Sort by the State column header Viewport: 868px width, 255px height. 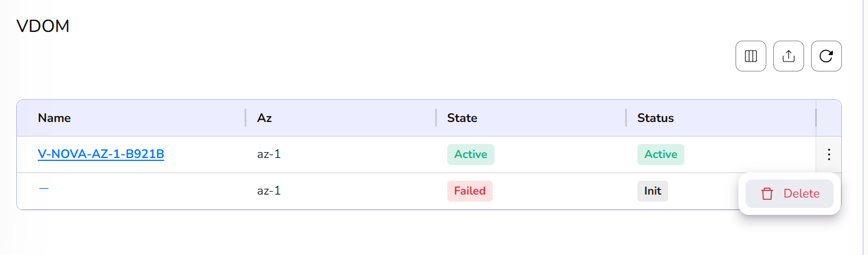(462, 118)
